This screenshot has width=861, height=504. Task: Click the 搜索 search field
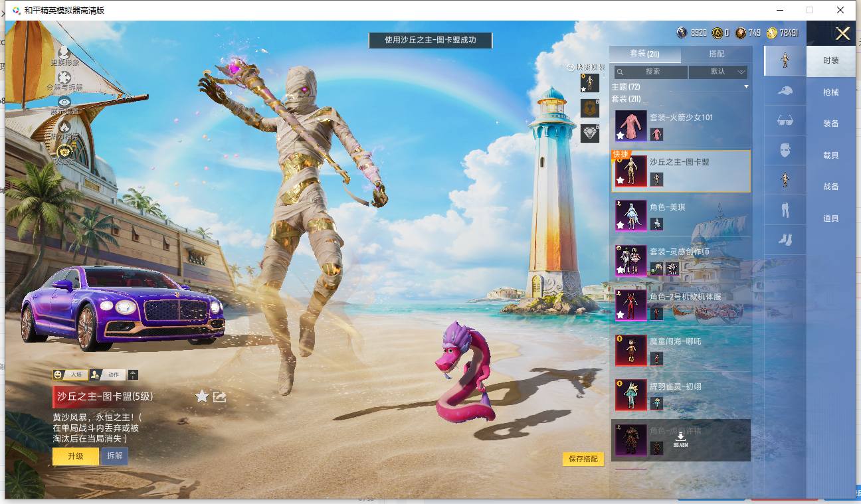click(x=651, y=72)
